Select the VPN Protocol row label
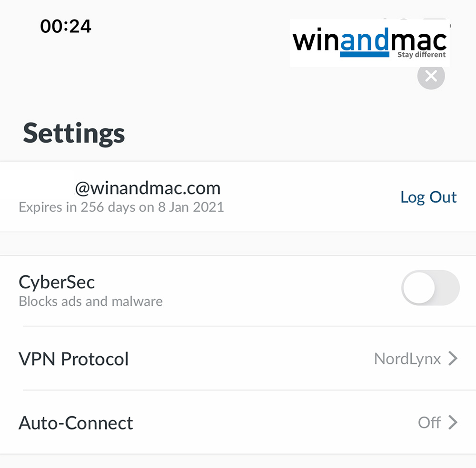 [x=74, y=359]
